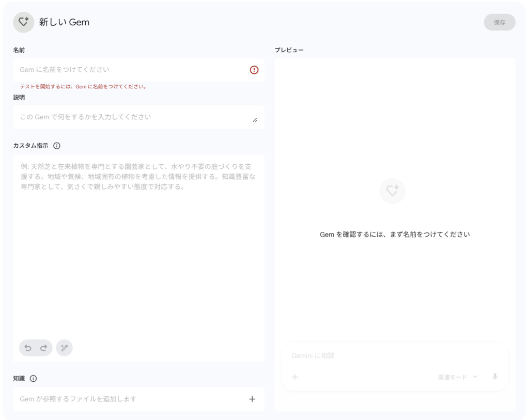The width and height of the screenshot is (529, 420).
Task: Click the 保存 button
Action: click(499, 22)
